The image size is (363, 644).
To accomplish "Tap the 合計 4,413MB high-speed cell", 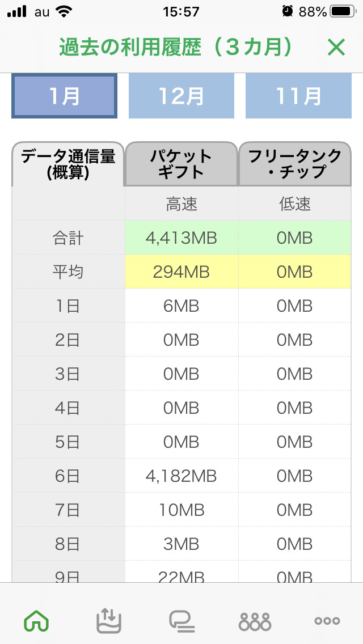I will pyautogui.click(x=181, y=238).
